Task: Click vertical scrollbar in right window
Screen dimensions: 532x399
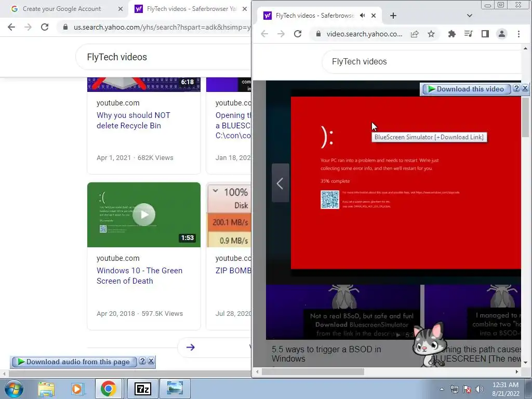Action: click(x=525, y=118)
